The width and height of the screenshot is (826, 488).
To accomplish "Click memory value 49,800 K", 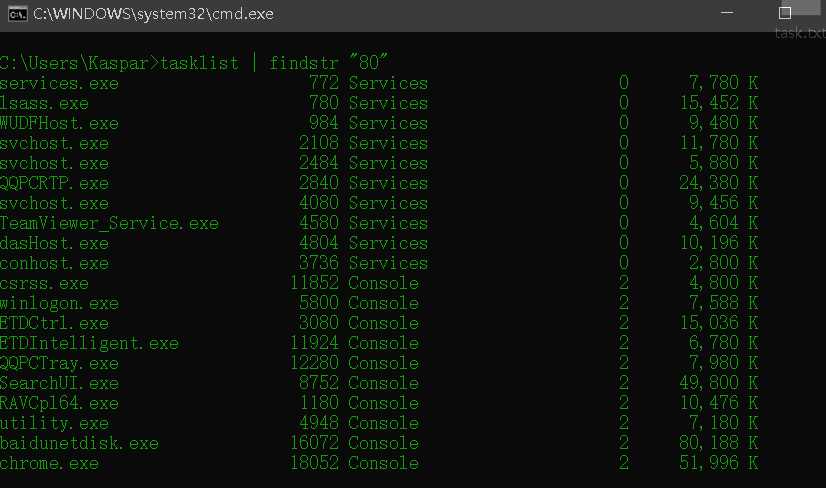I will (x=719, y=384).
